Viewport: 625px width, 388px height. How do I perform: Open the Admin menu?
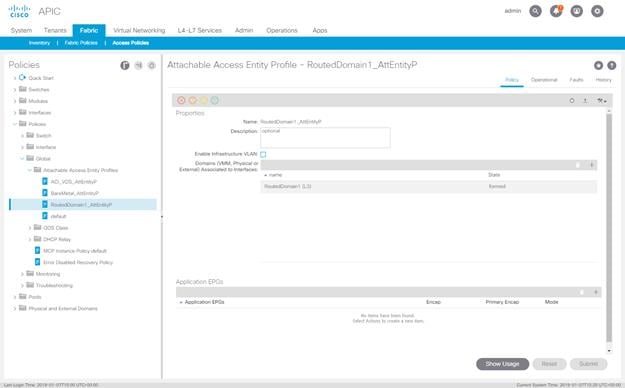point(244,30)
